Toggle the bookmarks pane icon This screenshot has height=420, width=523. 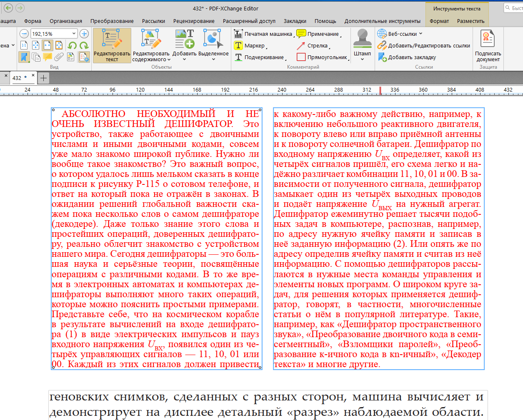(x=24, y=57)
